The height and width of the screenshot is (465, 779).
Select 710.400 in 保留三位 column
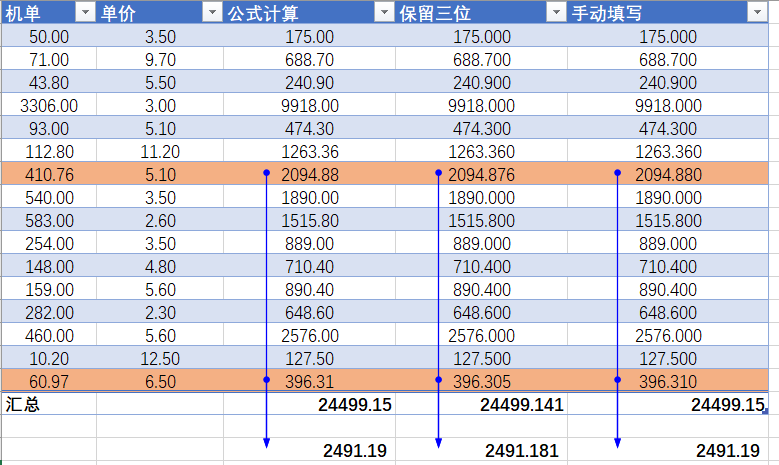point(481,266)
